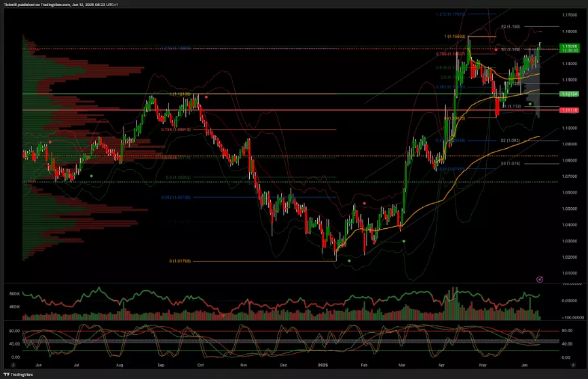Click the S2 (1.092) pivot label
Viewport: 588px width, 379px height.
pyautogui.click(x=510, y=141)
